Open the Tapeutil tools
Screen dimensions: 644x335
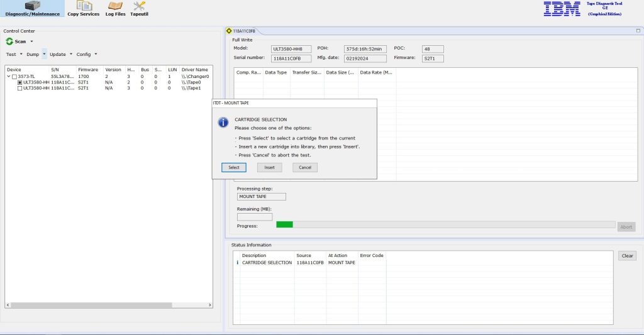pos(139,9)
